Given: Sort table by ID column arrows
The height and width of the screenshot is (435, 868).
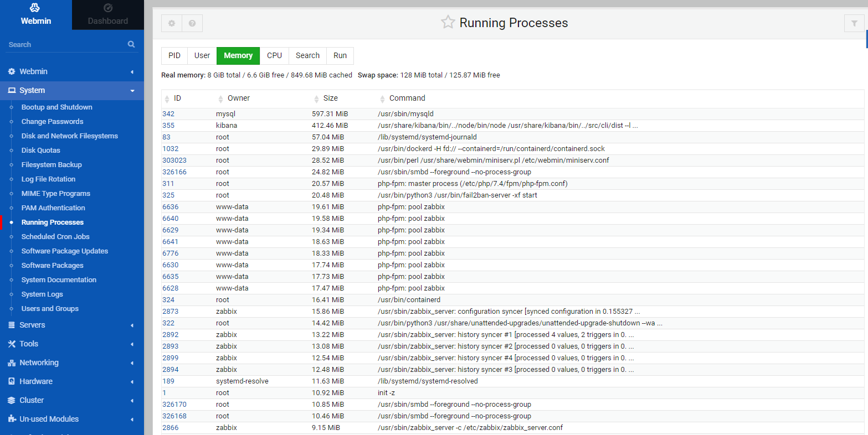Looking at the screenshot, I should pyautogui.click(x=167, y=99).
